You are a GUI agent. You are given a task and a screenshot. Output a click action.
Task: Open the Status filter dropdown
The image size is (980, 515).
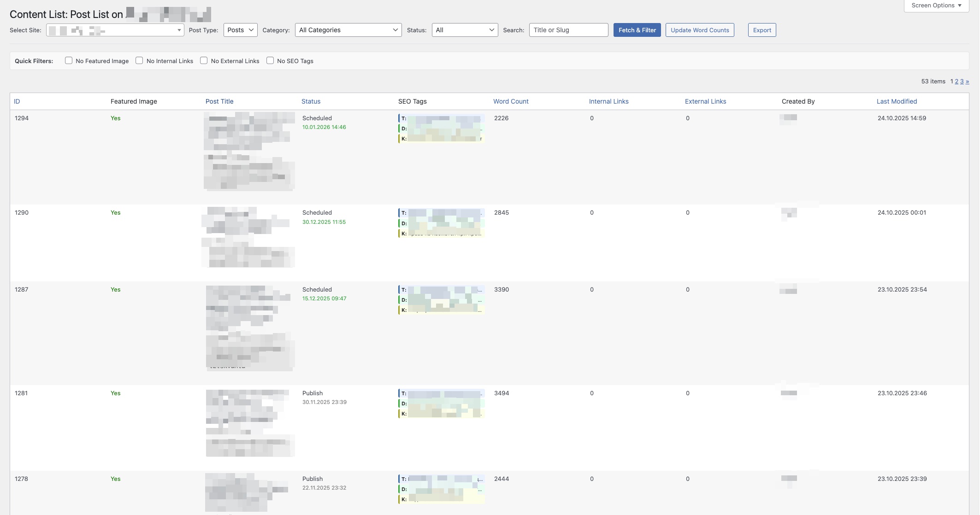tap(465, 30)
